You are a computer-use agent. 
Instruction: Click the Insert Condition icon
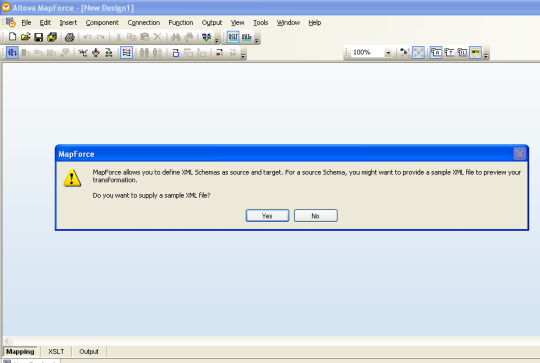pyautogui.click(x=109, y=53)
